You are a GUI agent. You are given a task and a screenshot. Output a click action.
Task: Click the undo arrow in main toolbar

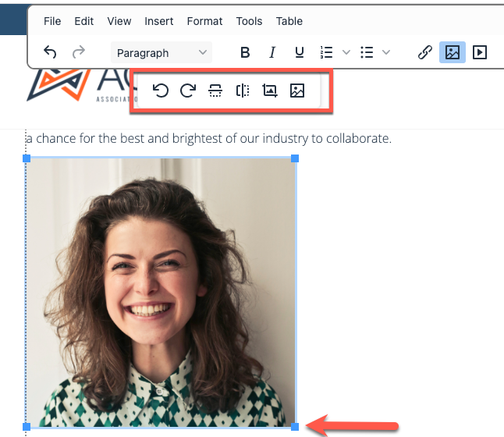[x=50, y=52]
